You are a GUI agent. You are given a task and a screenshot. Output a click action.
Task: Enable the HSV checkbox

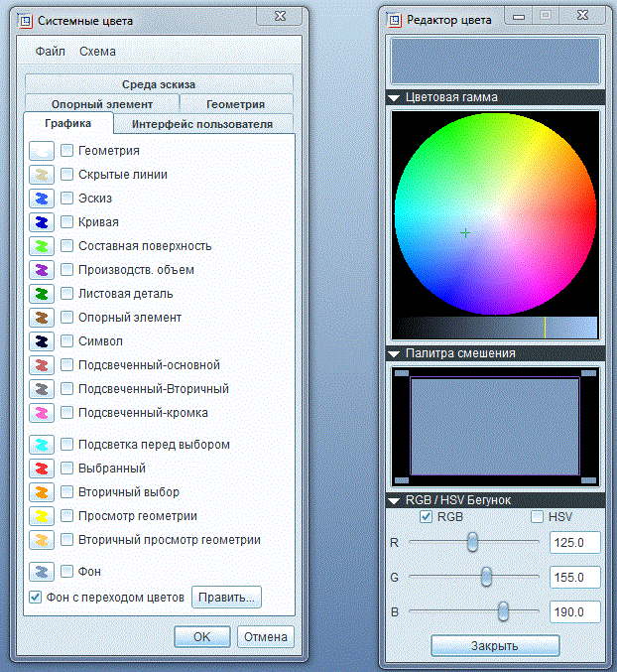click(x=538, y=517)
